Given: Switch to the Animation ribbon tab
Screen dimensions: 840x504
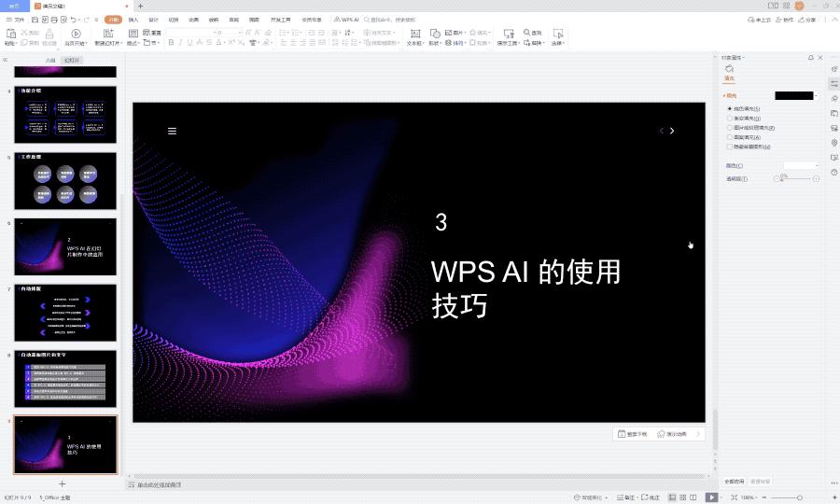Looking at the screenshot, I should point(193,20).
